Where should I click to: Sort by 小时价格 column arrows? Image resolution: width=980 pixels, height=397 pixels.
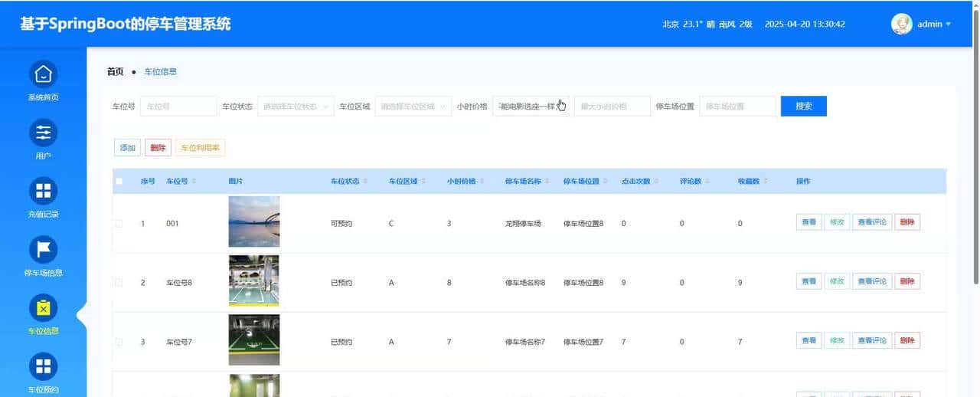[482, 182]
